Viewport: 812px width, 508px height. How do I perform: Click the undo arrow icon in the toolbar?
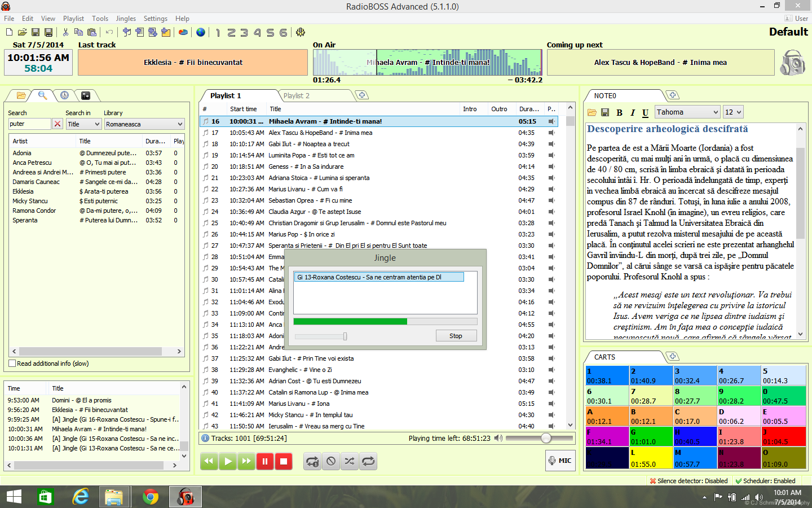click(x=109, y=32)
